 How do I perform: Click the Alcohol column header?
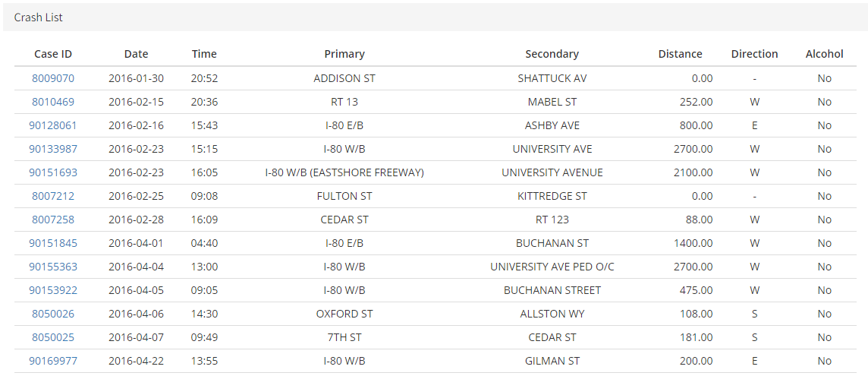(824, 54)
